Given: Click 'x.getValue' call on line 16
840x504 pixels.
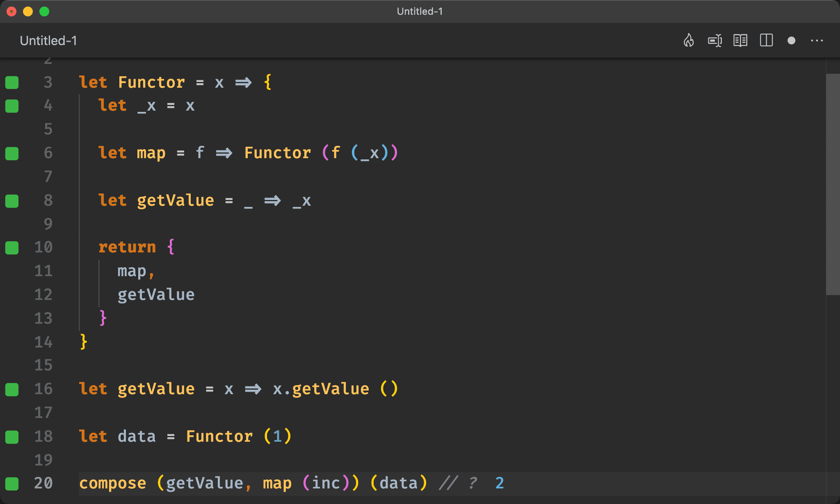Looking at the screenshot, I should [321, 389].
